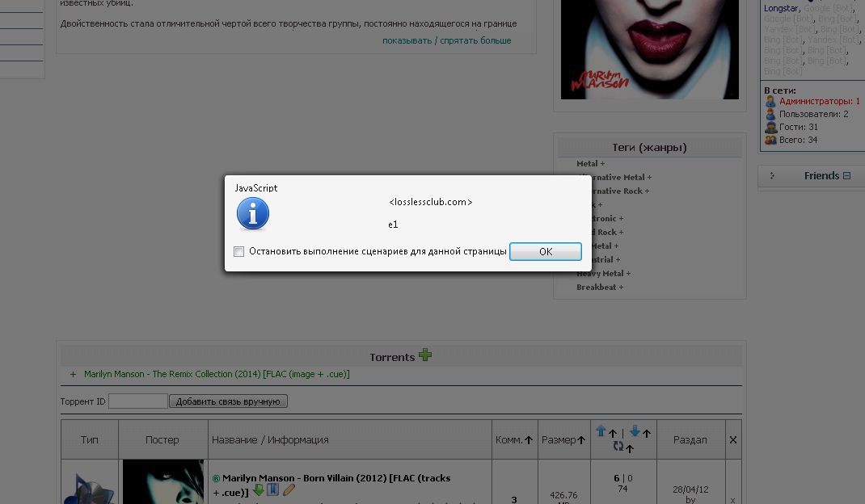865x504 pixels.
Task: Select the Heavy Metal genre tag
Action: pyautogui.click(x=600, y=274)
